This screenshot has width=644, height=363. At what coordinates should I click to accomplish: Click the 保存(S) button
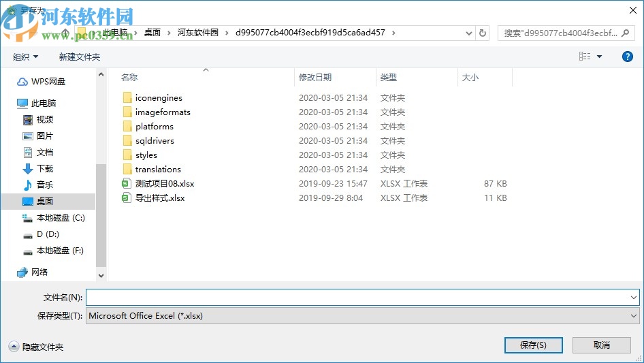pos(534,345)
